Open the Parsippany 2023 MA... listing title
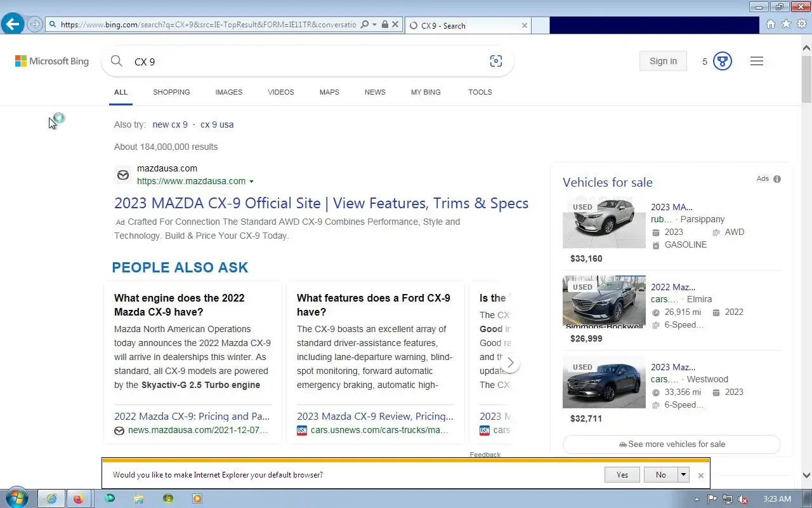 tap(672, 207)
